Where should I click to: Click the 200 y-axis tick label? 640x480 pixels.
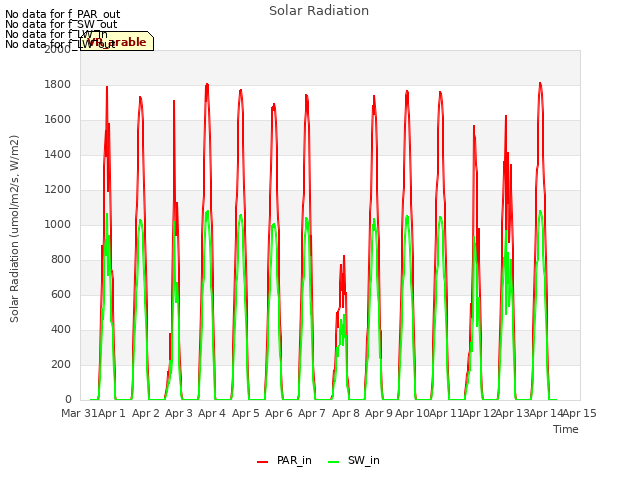[x=61, y=365]
